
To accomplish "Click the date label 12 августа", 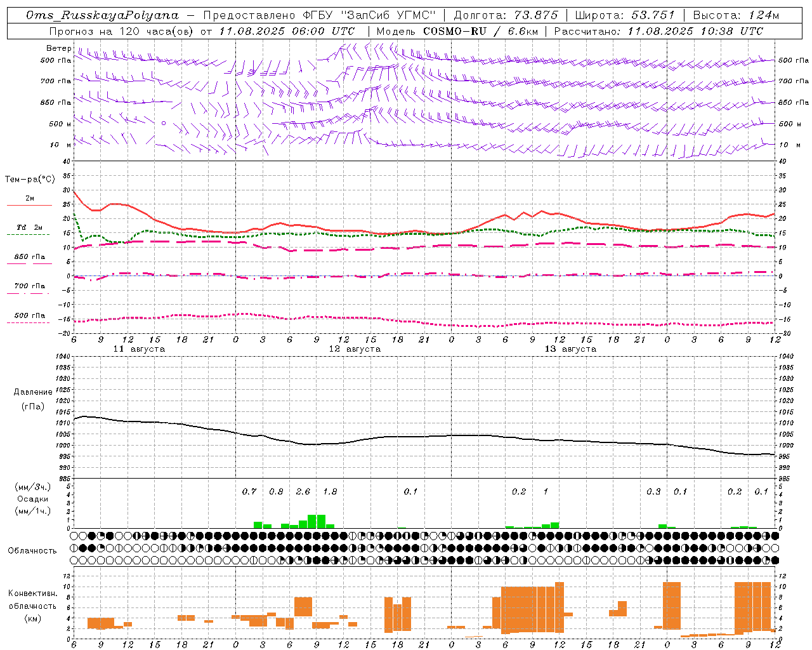I will click(x=355, y=349).
